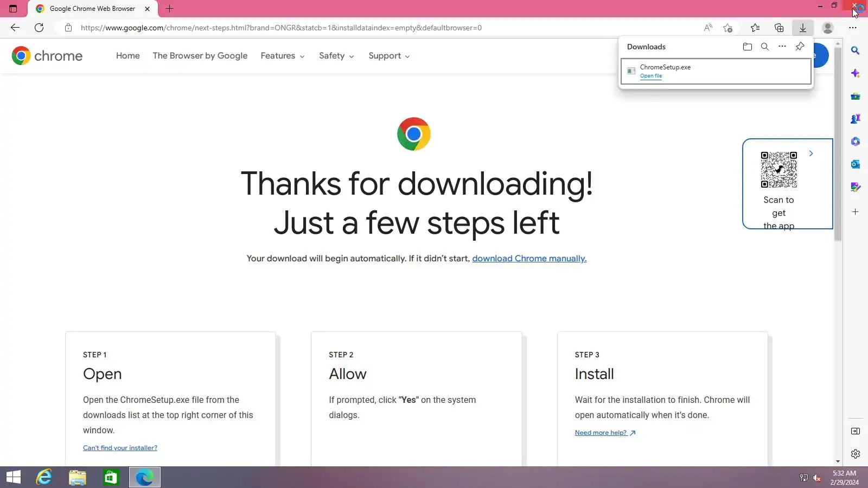This screenshot has height=488, width=868.
Task: Add an app to the sidebar
Action: pos(856,211)
